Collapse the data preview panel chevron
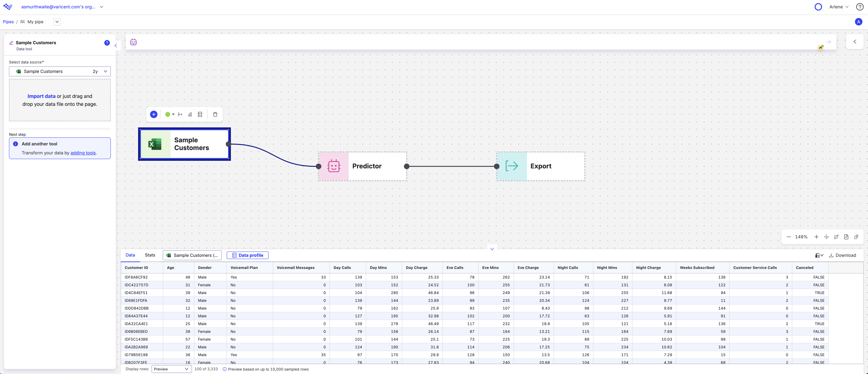868x374 pixels. (x=492, y=249)
